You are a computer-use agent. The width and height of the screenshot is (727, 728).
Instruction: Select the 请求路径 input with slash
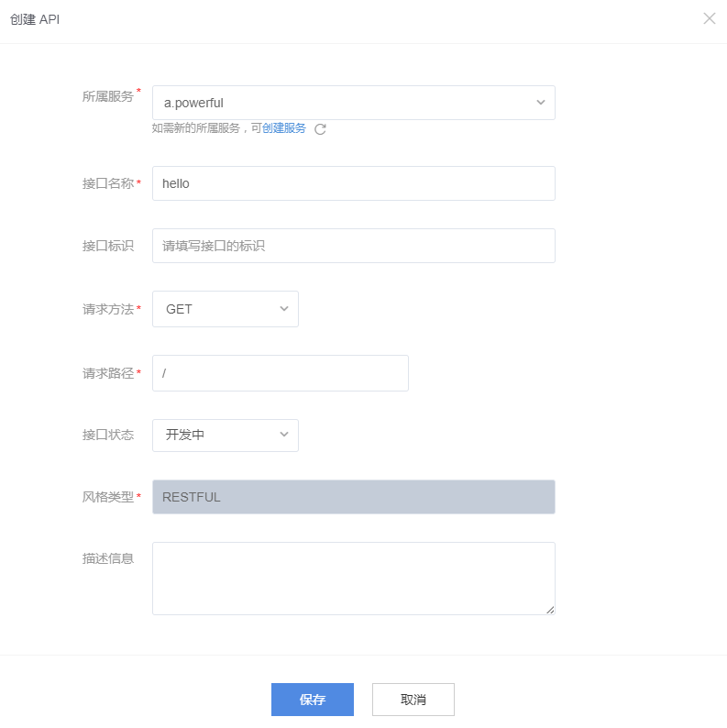click(280, 373)
